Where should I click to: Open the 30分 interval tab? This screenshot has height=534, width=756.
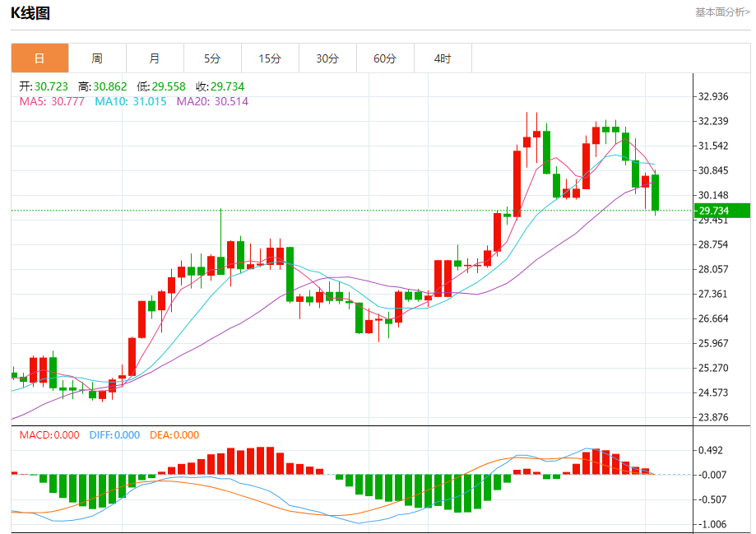[x=328, y=58]
